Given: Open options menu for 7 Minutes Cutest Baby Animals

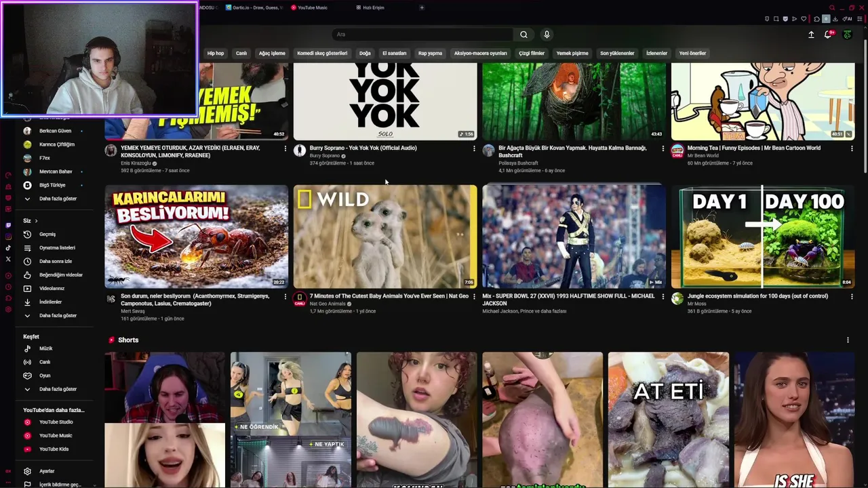Looking at the screenshot, I should point(474,297).
